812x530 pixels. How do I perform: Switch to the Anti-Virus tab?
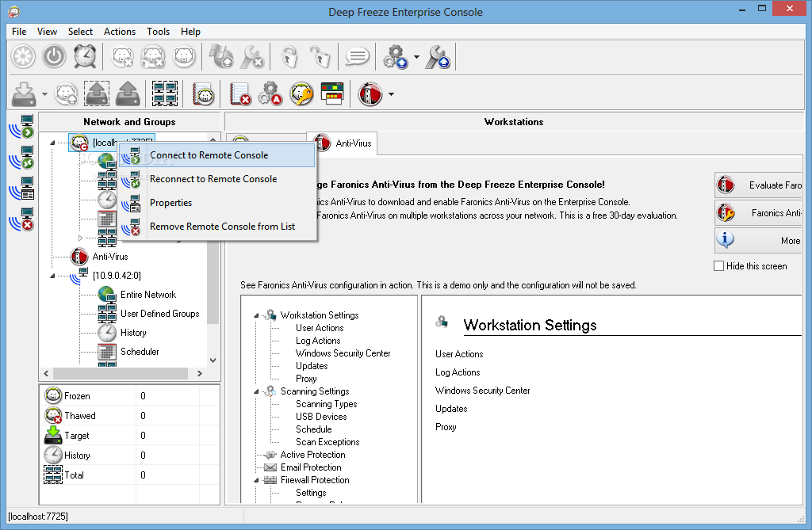343,143
